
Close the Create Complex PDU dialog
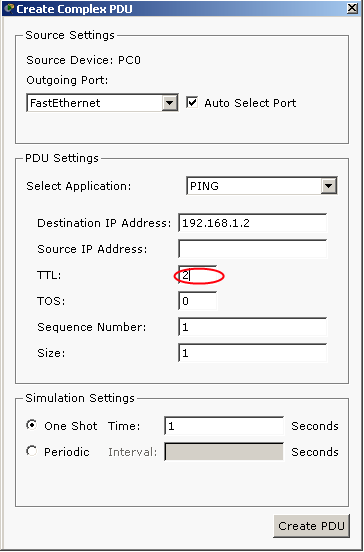pos(352,8)
